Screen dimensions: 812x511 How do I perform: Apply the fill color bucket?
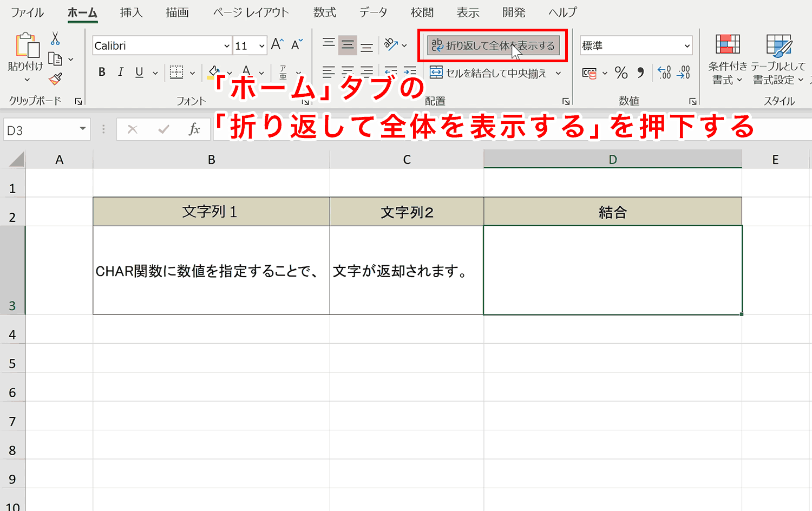click(x=214, y=72)
